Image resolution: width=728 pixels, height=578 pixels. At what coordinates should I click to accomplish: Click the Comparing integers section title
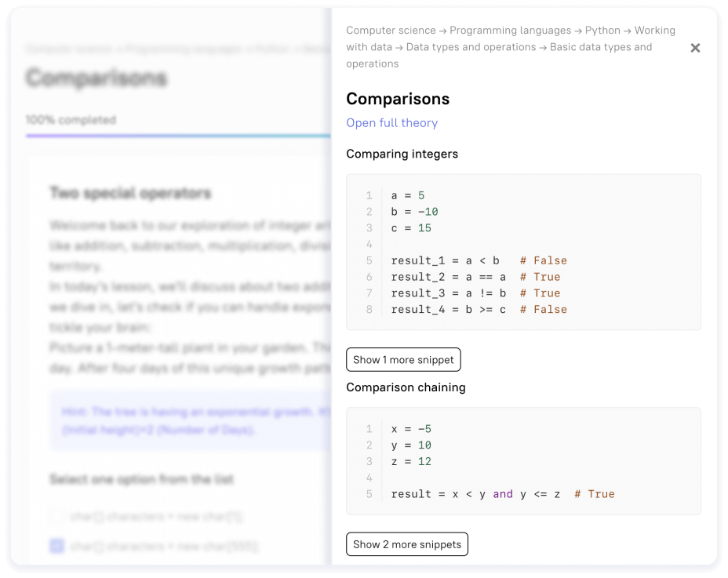402,154
